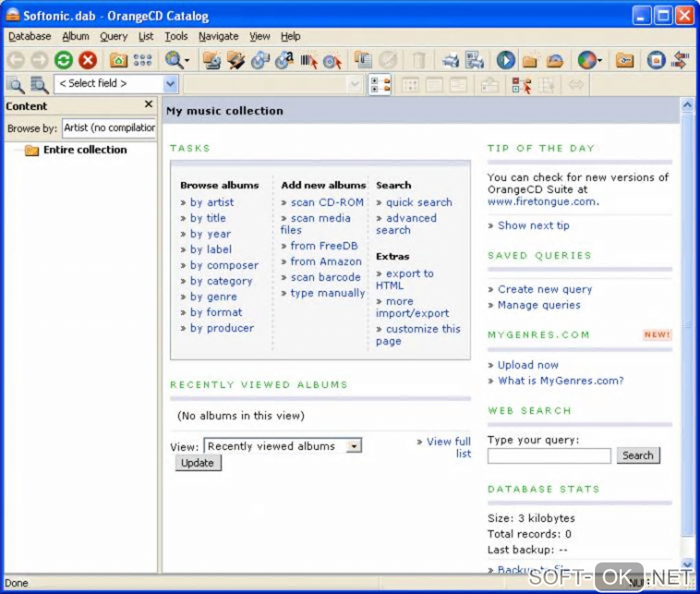Click the blue Play button icon
This screenshot has height=594, width=700.
point(505,60)
